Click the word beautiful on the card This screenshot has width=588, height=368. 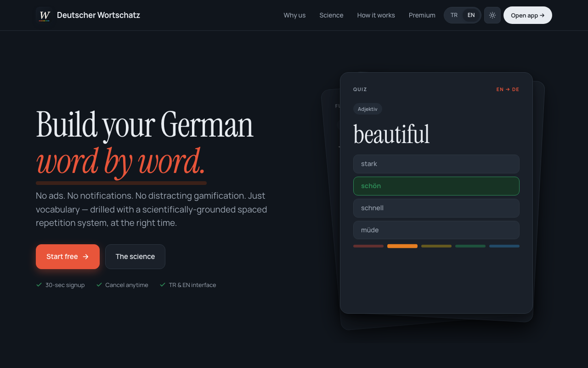point(391,134)
